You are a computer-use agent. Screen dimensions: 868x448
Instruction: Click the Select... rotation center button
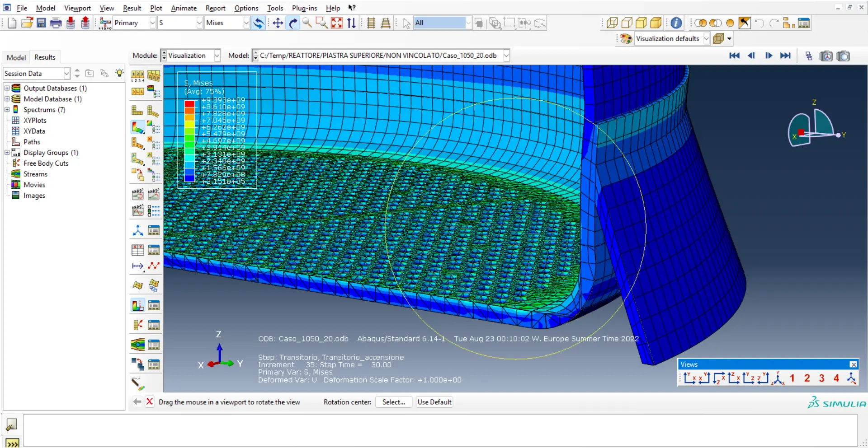point(393,402)
